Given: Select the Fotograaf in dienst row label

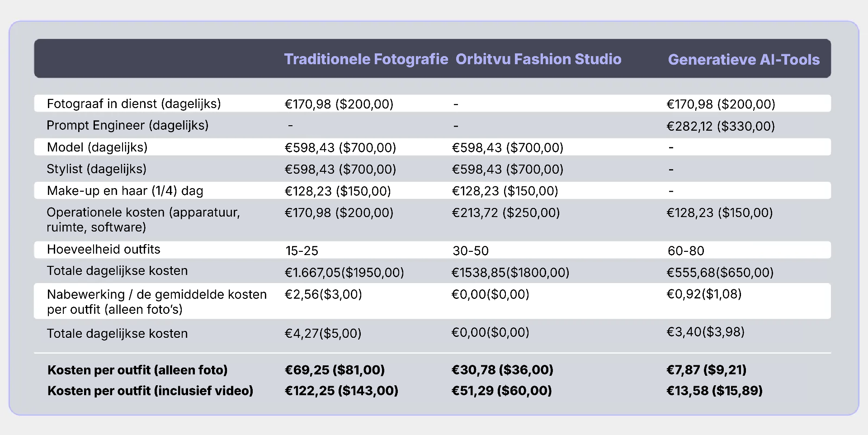Looking at the screenshot, I should click(x=134, y=104).
